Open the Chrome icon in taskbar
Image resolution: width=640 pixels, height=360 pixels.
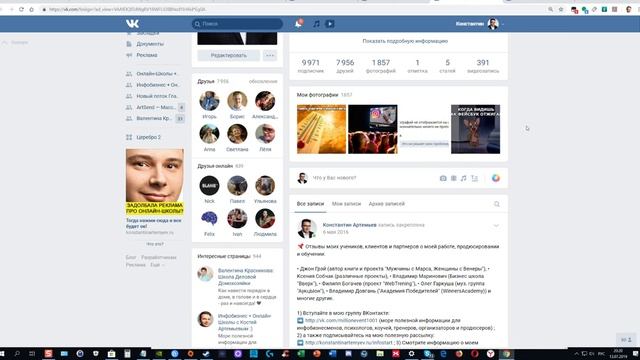tap(506, 354)
